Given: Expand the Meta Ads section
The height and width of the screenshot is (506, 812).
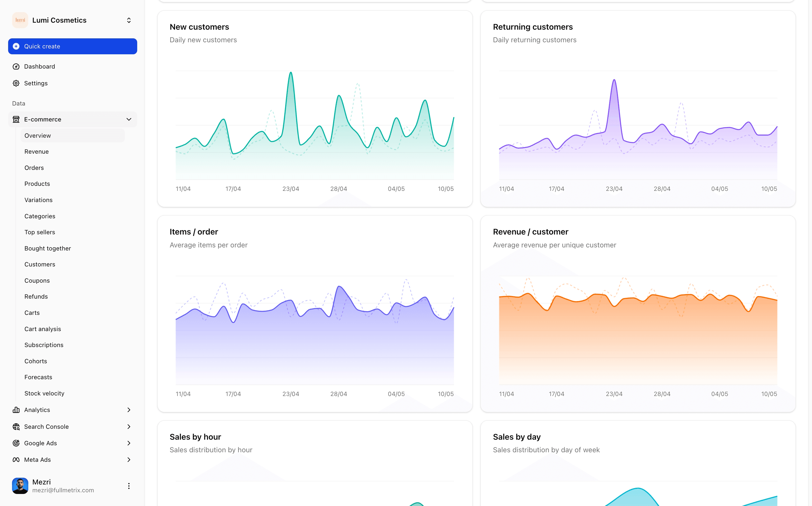Looking at the screenshot, I should pos(129,460).
